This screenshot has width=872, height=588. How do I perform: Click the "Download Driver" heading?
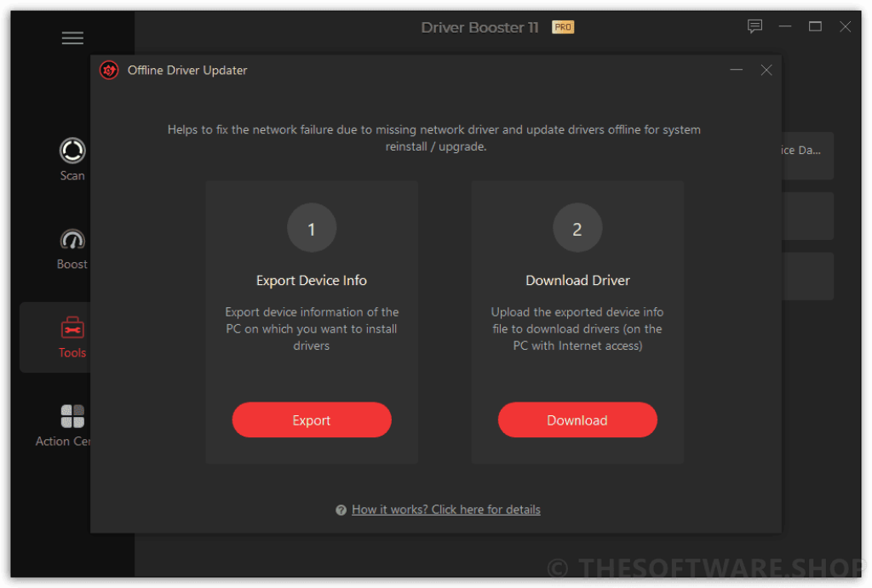pos(577,280)
